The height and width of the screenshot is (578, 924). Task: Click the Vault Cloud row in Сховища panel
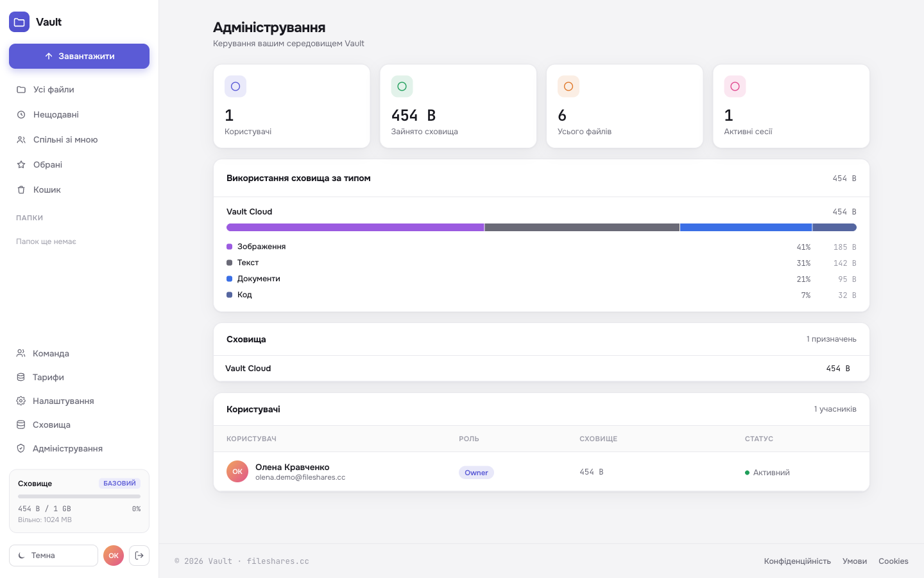(x=542, y=368)
